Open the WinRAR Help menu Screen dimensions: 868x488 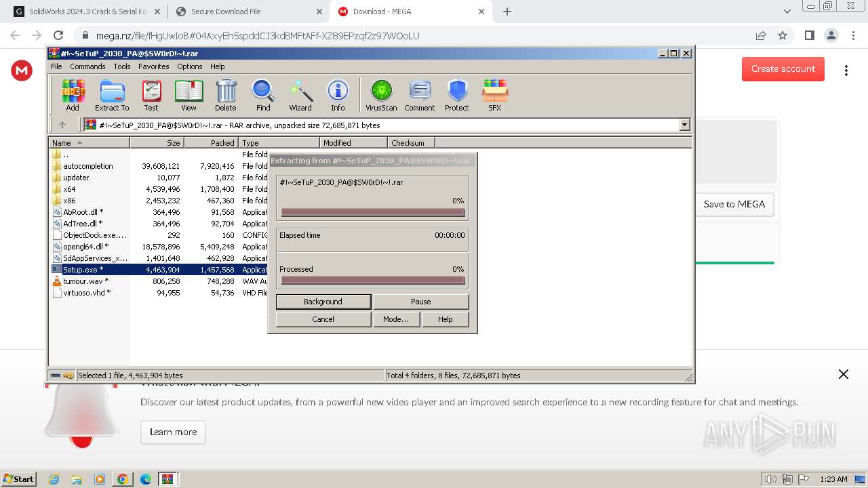click(x=217, y=66)
